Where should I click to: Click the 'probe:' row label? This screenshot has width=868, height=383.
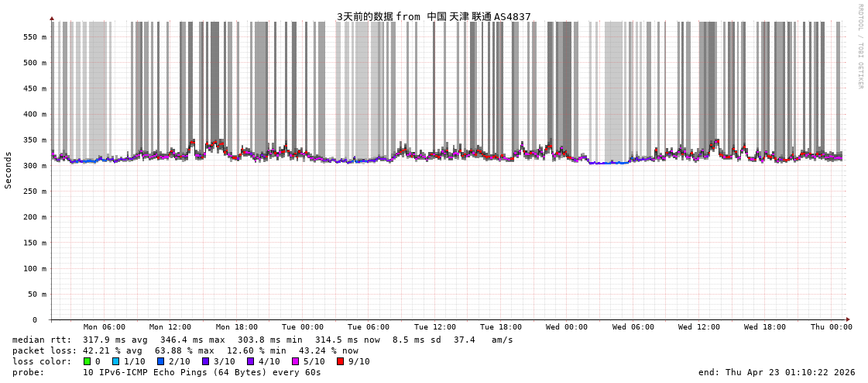point(28,372)
